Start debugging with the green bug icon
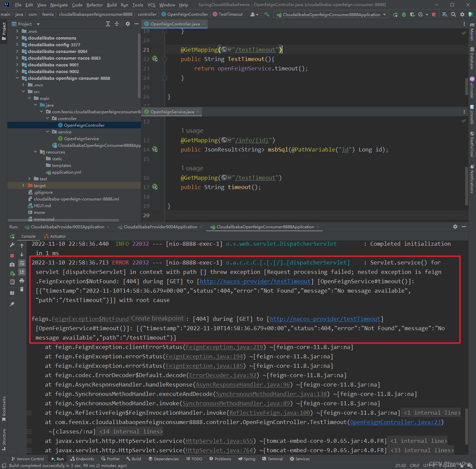The height and width of the screenshot is (469, 476). (x=404, y=14)
